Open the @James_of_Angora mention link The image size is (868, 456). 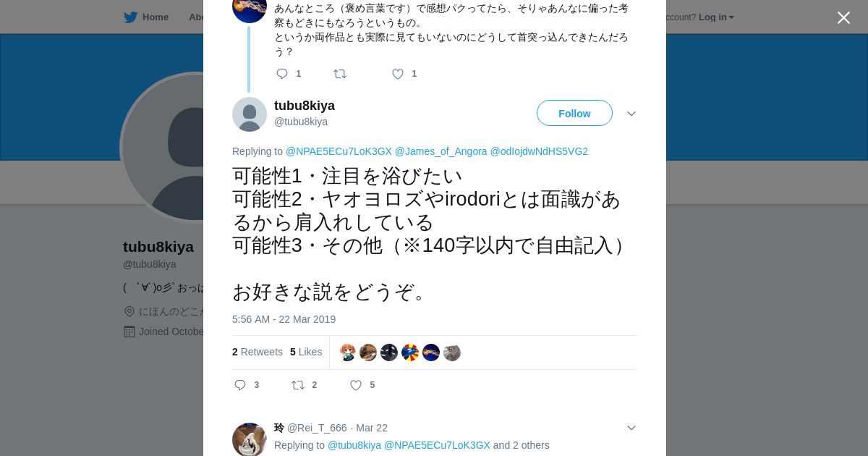[441, 151]
